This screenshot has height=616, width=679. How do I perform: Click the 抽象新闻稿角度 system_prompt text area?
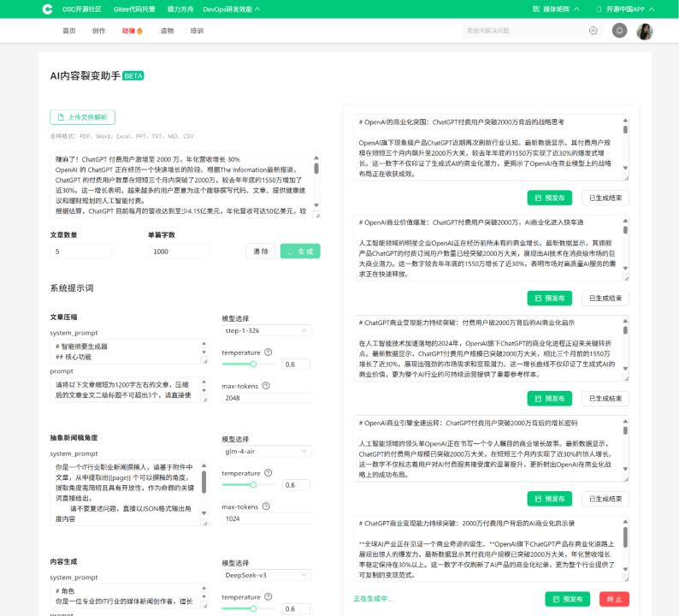[129, 493]
